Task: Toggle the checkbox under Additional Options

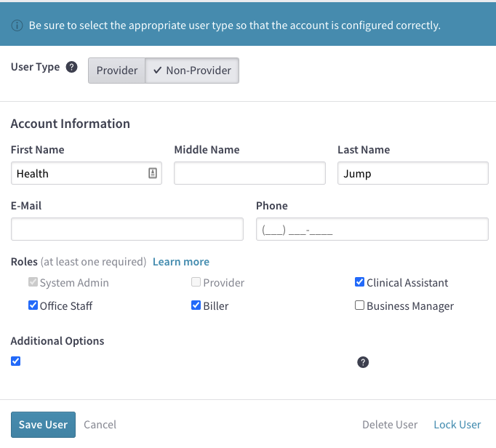Action: point(15,361)
